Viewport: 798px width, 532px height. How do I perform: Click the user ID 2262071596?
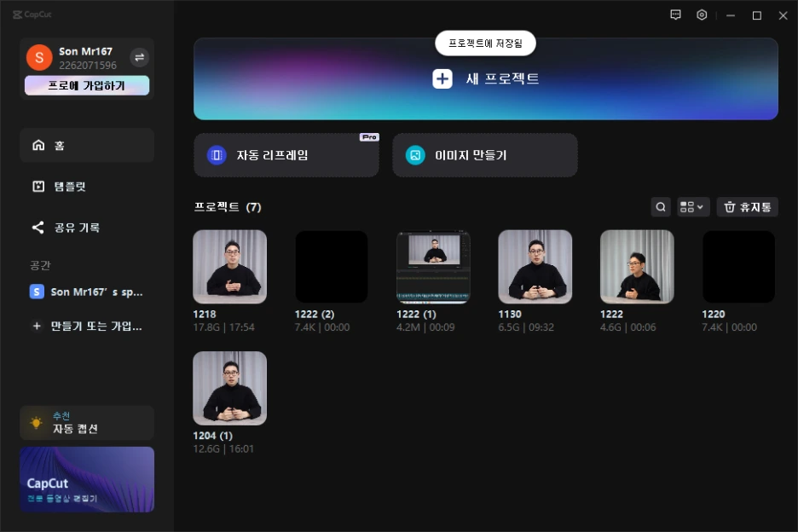tap(88, 65)
